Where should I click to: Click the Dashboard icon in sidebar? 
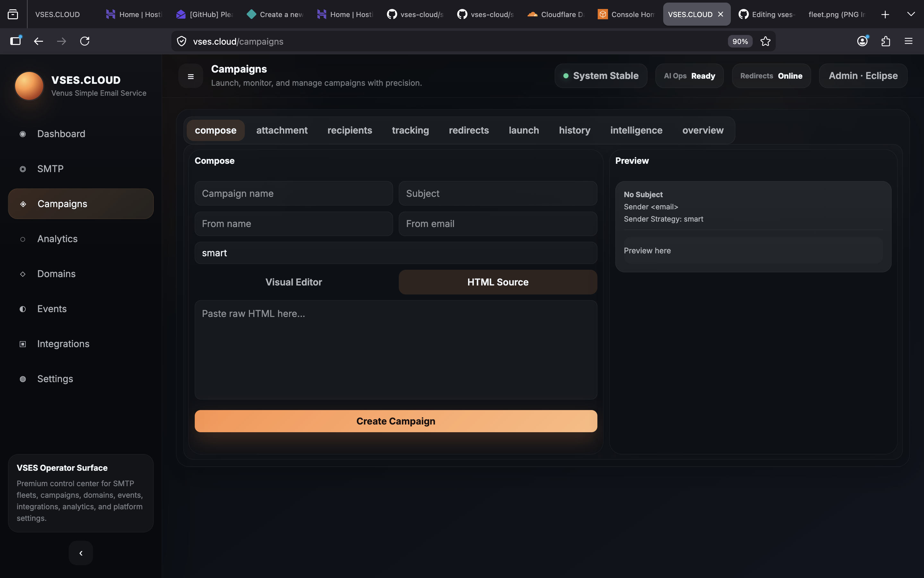click(x=23, y=134)
